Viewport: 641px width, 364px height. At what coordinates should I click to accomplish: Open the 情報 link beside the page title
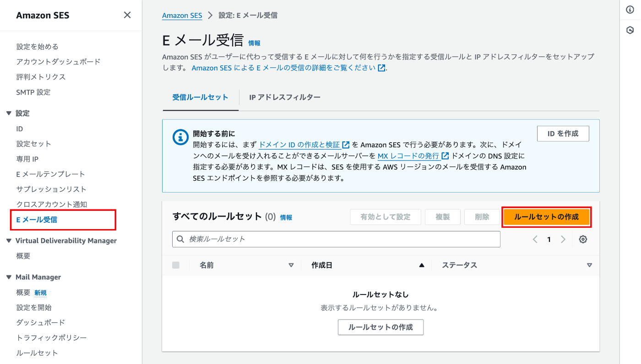coord(254,43)
